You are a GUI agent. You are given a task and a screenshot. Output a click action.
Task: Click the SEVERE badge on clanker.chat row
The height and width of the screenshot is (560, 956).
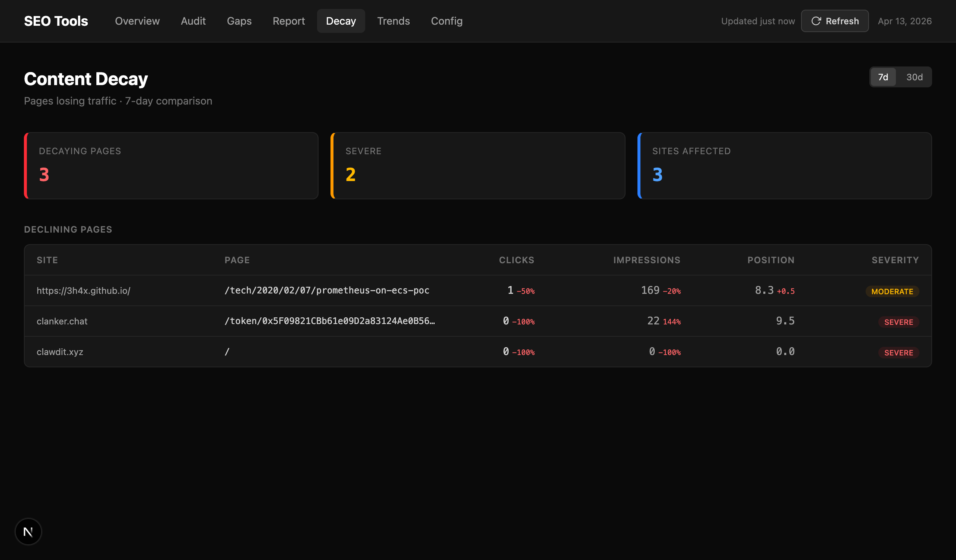(x=898, y=322)
